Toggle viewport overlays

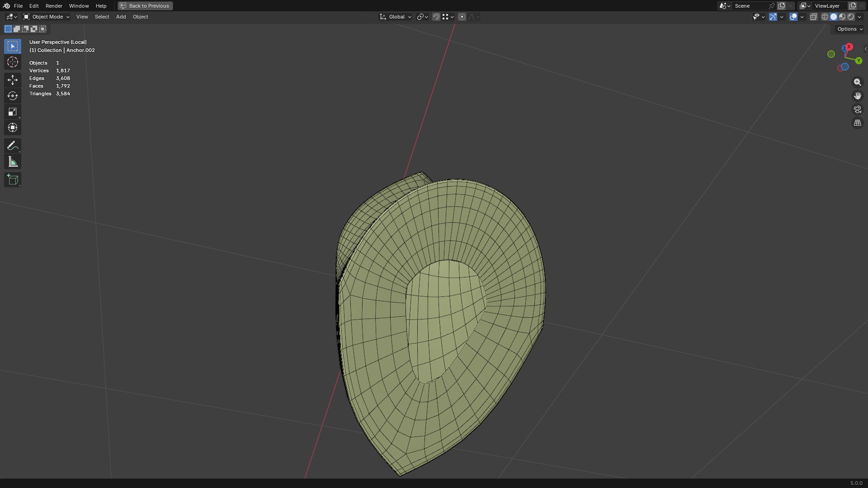point(793,17)
